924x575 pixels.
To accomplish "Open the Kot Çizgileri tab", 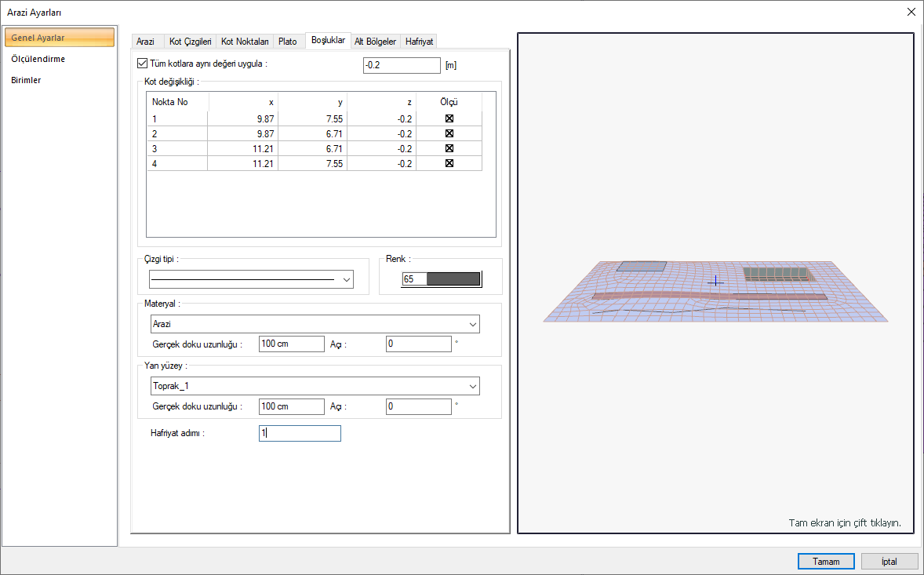I will (x=190, y=42).
